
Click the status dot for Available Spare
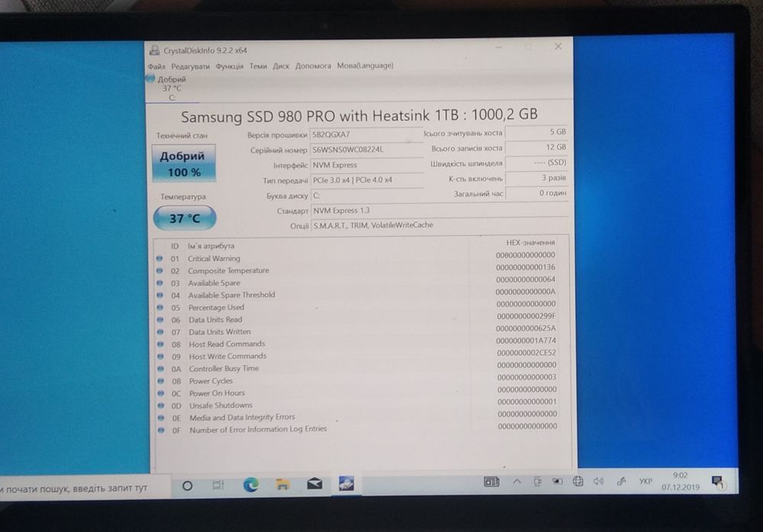tap(159, 283)
